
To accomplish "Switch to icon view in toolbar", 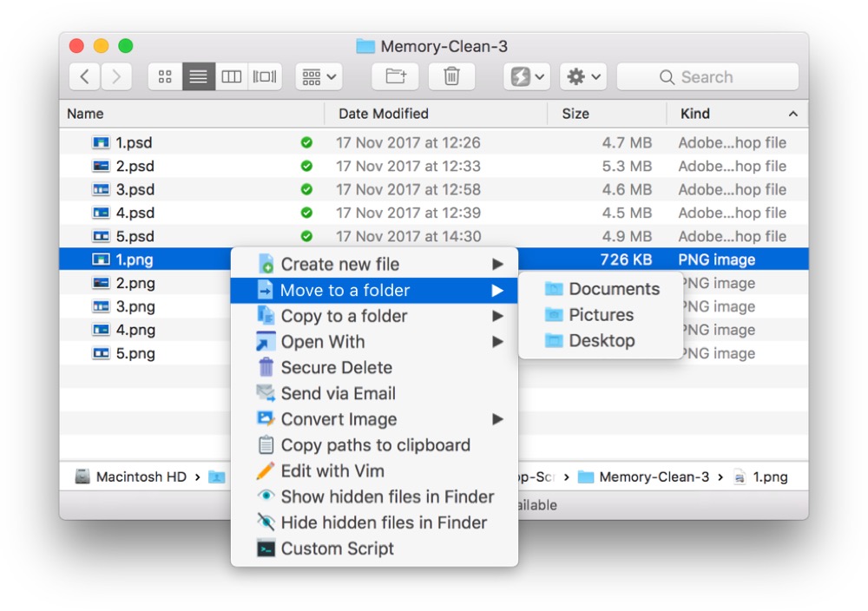I will pos(165,77).
